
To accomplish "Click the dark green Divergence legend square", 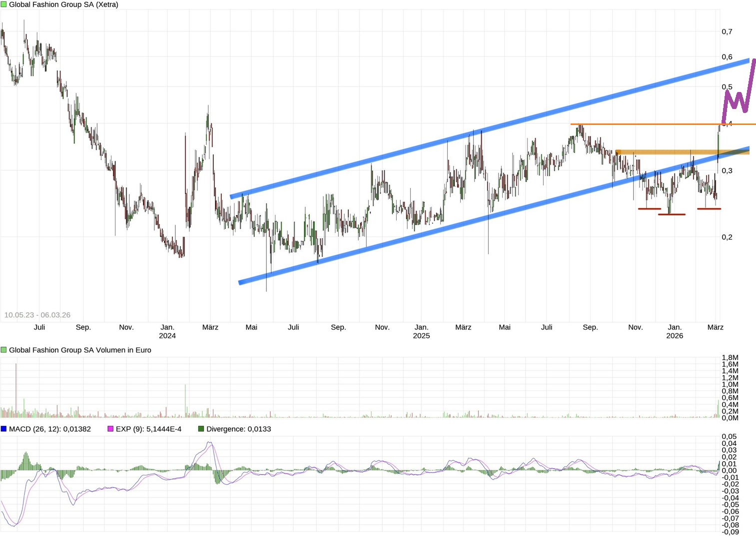I will [201, 429].
